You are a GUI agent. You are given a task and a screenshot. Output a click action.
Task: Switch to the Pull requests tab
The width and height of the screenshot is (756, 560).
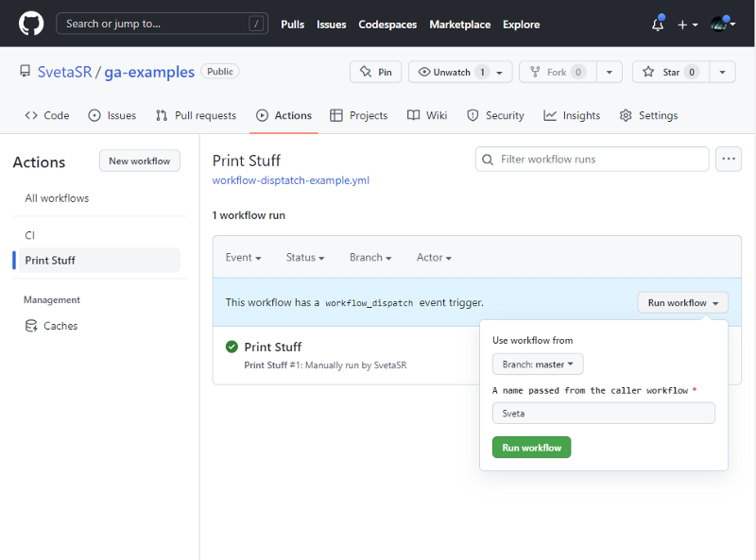197,115
